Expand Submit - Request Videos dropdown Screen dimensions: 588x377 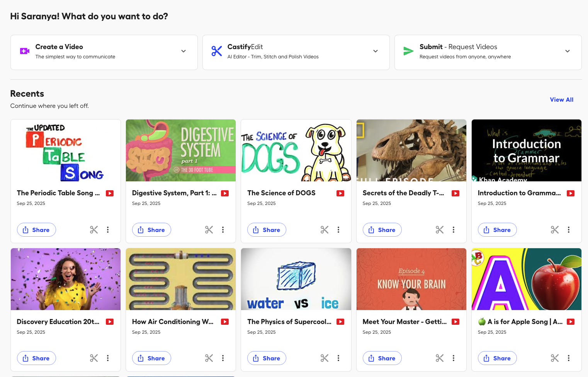568,51
